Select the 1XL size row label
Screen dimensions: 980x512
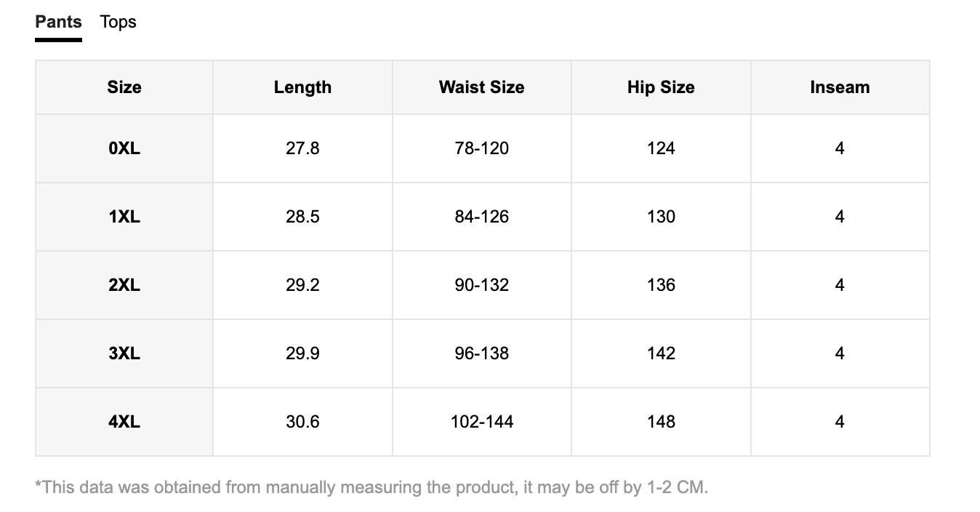(x=124, y=217)
